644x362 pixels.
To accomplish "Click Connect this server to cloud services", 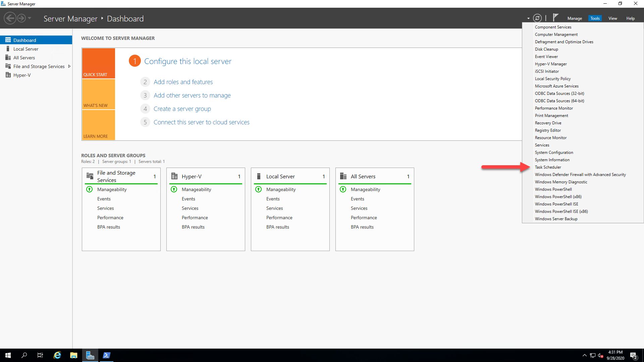I will coord(202,122).
